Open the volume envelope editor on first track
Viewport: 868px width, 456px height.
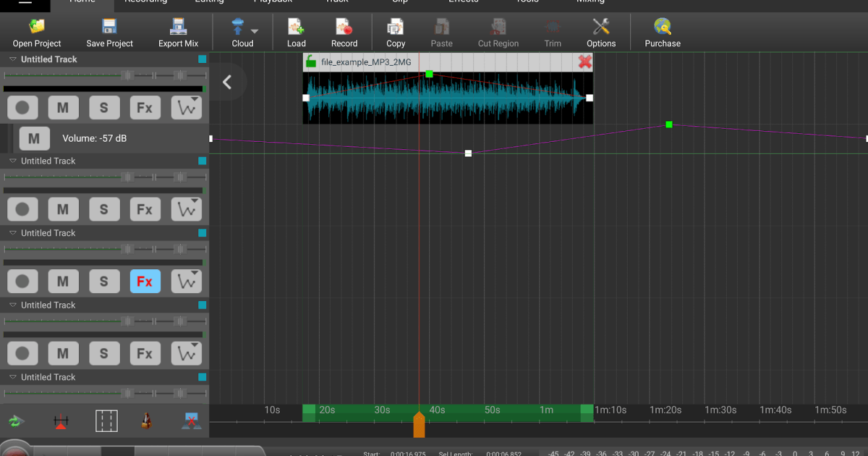click(x=186, y=107)
